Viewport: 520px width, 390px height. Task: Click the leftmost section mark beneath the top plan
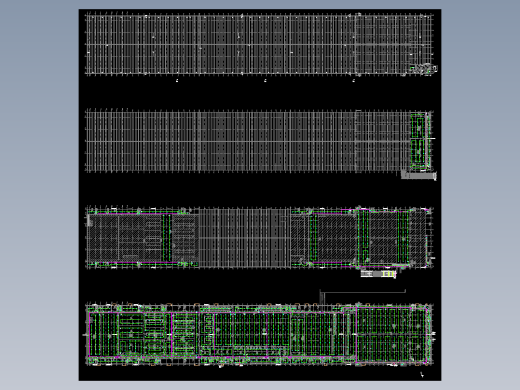(x=177, y=81)
